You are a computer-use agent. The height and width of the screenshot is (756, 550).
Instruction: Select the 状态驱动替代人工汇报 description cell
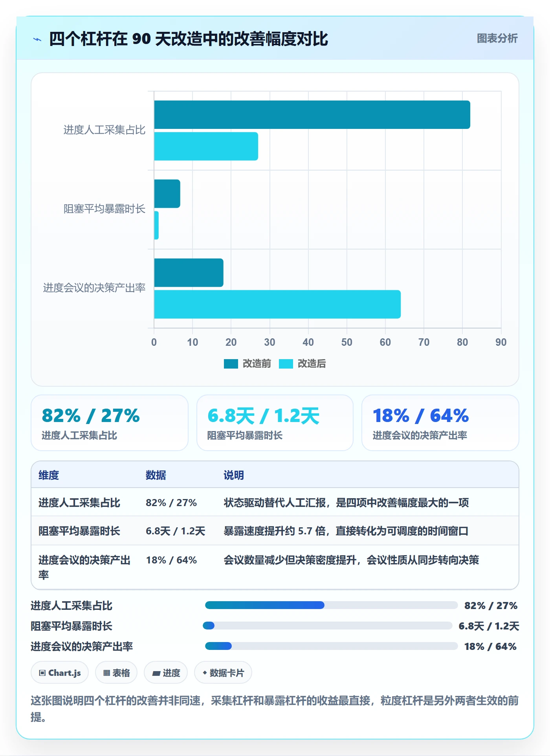346,503
